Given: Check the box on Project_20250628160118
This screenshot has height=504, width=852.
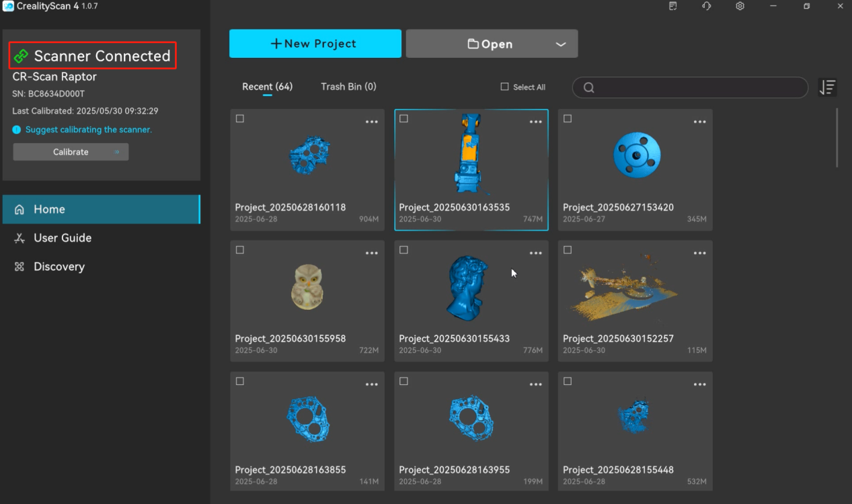Looking at the screenshot, I should 240,119.
